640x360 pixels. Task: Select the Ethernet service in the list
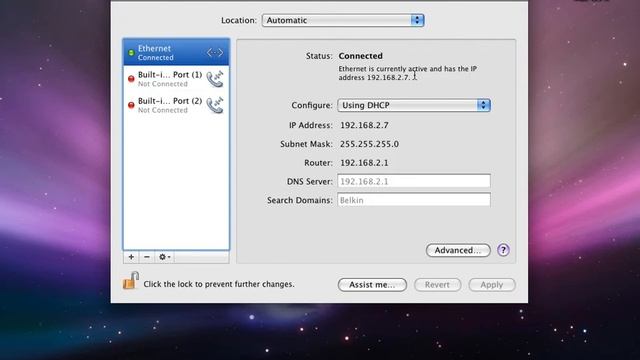pyautogui.click(x=176, y=53)
